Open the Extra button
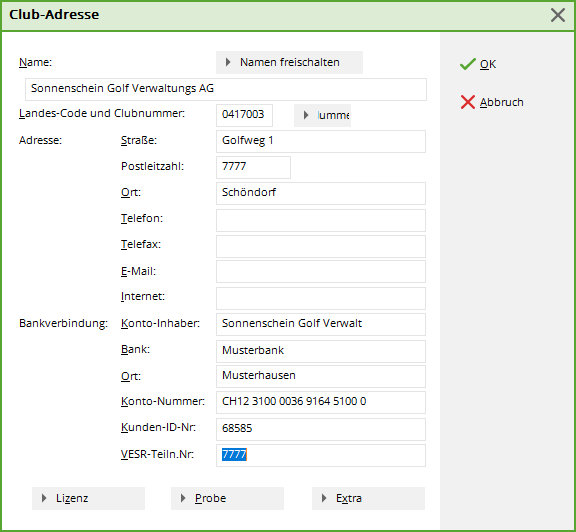The height and width of the screenshot is (532, 576). tap(368, 498)
